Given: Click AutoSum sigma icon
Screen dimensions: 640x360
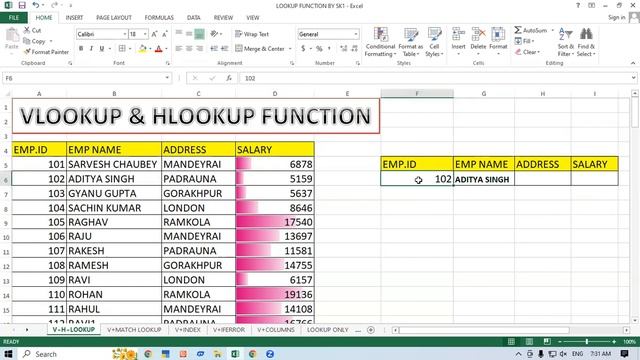Looking at the screenshot, I should pos(518,30).
